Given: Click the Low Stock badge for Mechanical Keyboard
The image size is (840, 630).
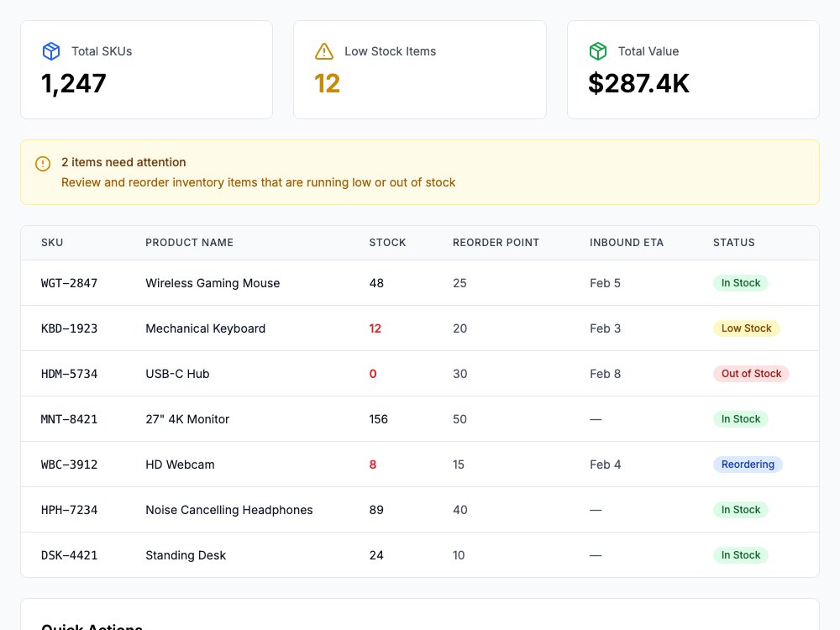Looking at the screenshot, I should coord(746,328).
